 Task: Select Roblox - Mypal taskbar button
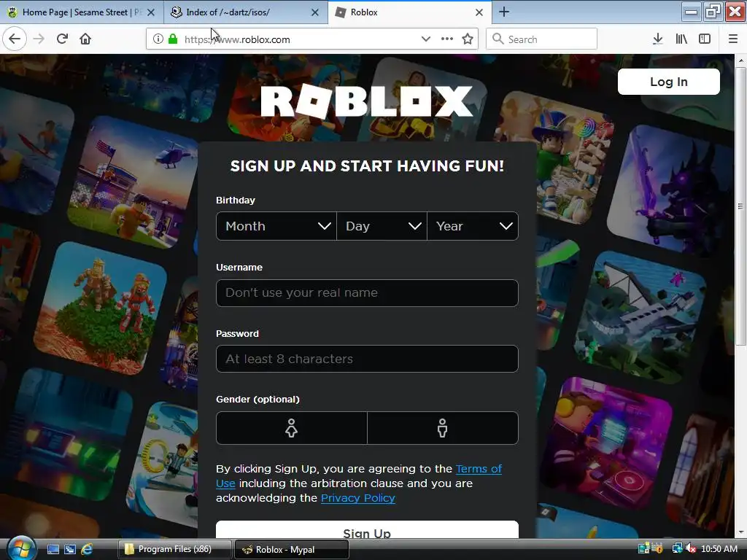click(x=292, y=549)
